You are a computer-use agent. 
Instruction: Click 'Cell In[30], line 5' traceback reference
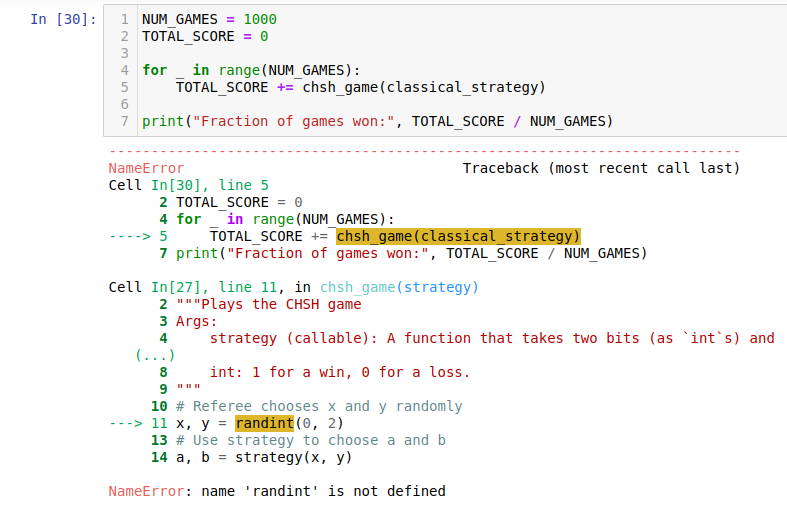(189, 185)
